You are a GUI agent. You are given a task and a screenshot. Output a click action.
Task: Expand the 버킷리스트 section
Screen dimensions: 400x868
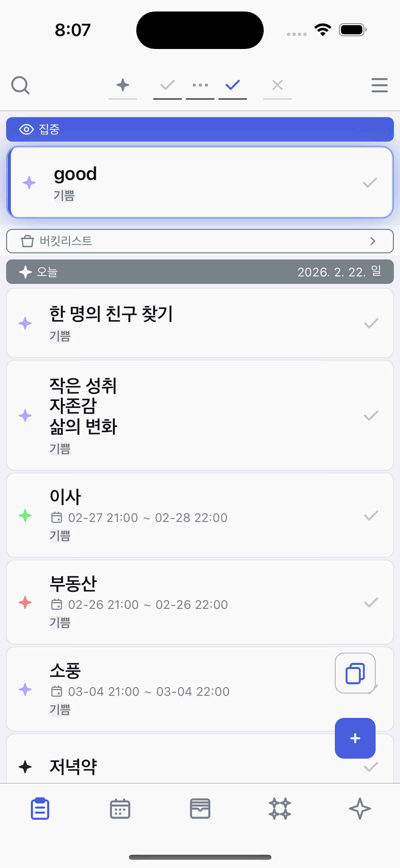[x=200, y=241]
